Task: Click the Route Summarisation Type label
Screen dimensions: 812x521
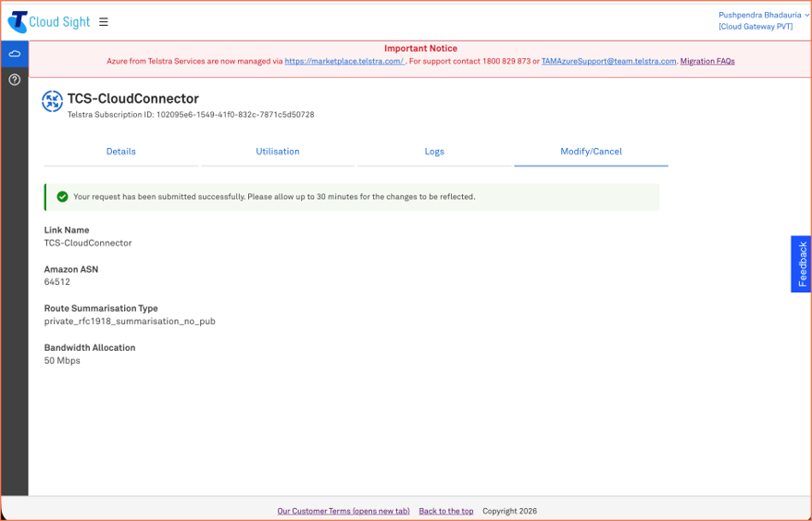Action: point(101,308)
